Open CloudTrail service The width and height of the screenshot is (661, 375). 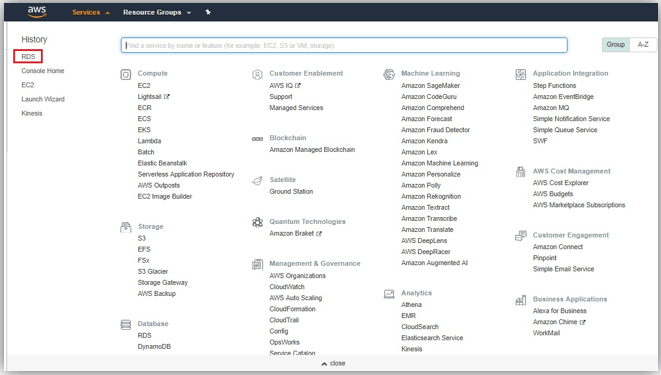pos(284,320)
